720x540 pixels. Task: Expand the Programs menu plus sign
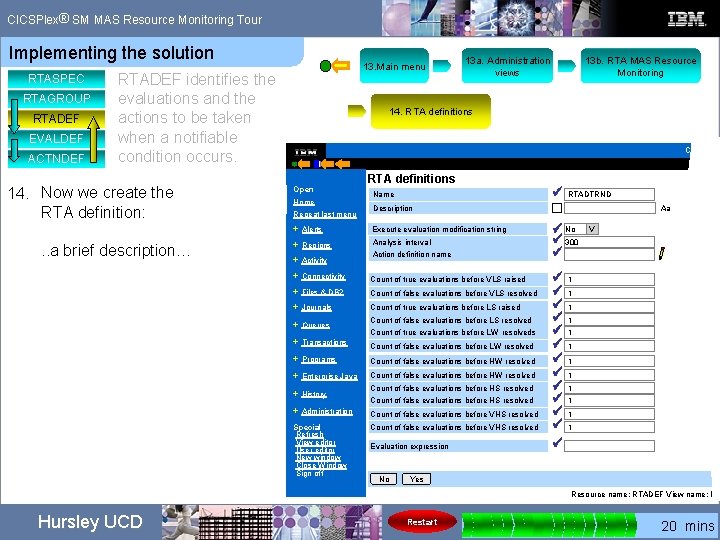pyautogui.click(x=296, y=359)
